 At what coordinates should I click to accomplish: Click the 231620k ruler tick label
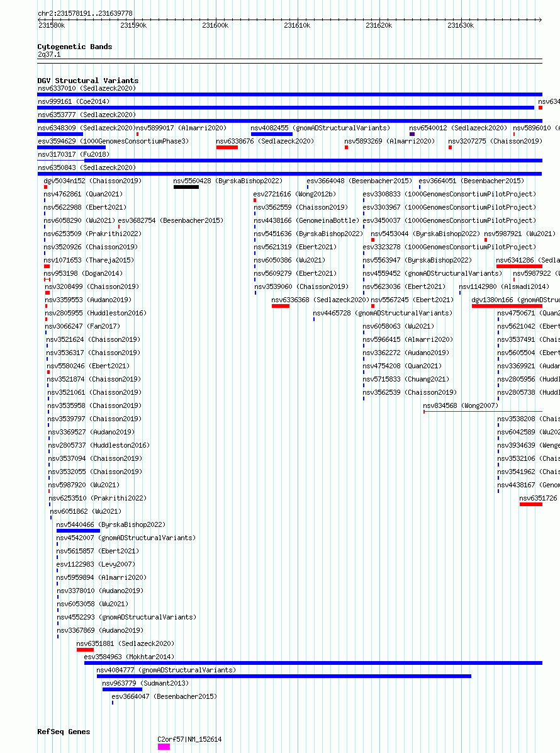[x=379, y=25]
